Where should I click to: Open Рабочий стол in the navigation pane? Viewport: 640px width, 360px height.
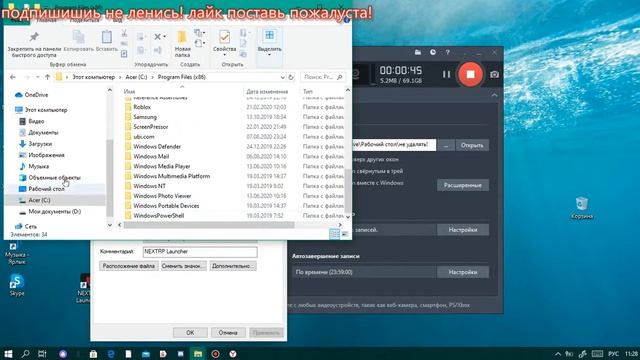(46, 189)
